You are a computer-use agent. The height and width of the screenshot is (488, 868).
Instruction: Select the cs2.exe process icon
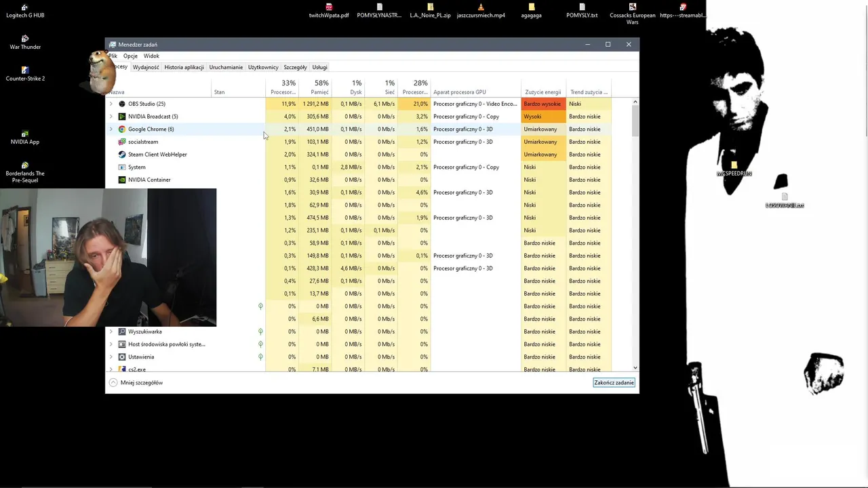[122, 369]
